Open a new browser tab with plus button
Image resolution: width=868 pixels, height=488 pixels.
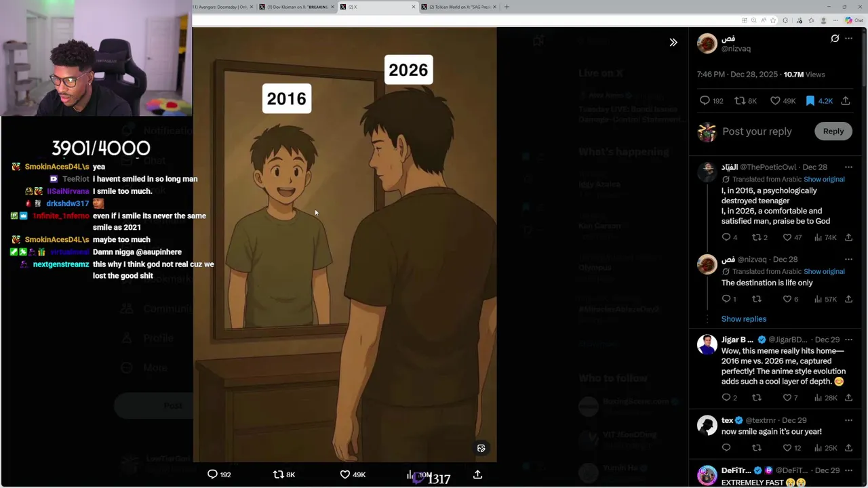(x=507, y=7)
